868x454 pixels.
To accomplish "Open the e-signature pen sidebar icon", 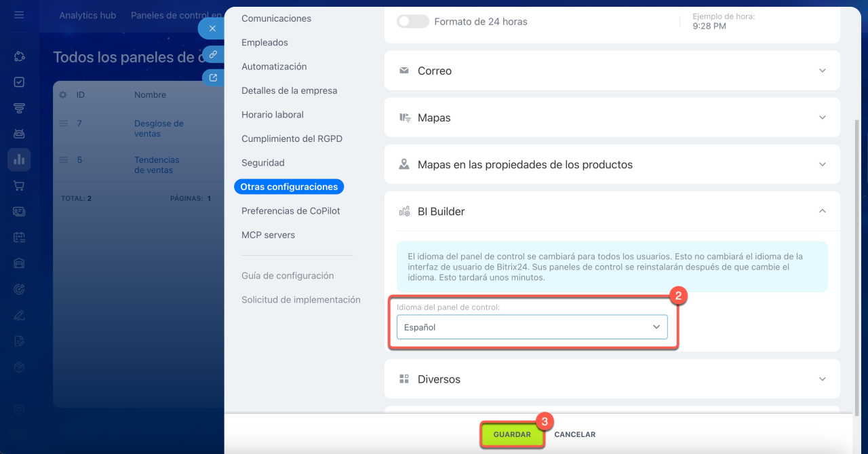I will [x=19, y=315].
